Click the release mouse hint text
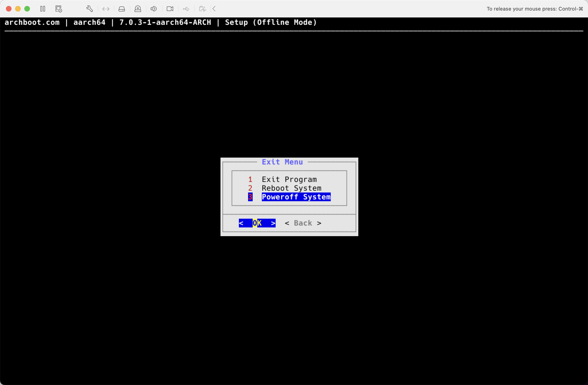 pyautogui.click(x=535, y=9)
